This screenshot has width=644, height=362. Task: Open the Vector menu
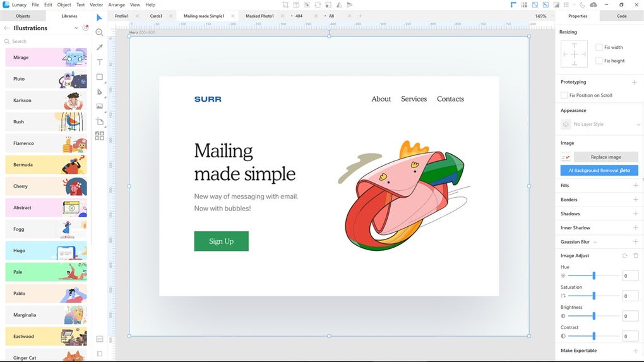[97, 5]
